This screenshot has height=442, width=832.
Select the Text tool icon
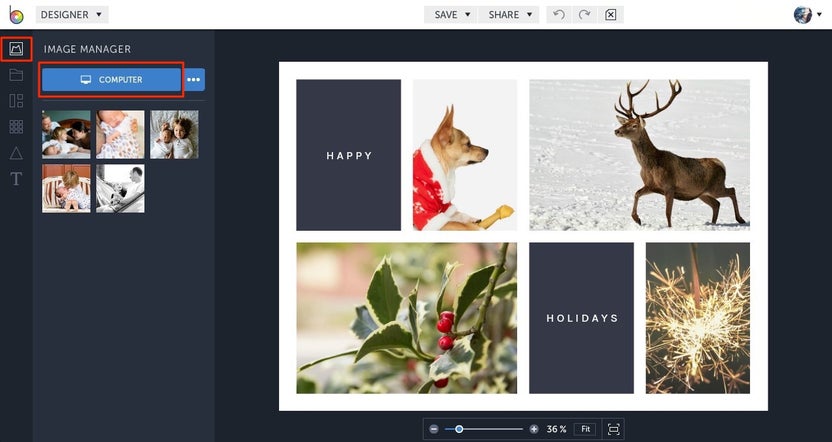point(16,179)
